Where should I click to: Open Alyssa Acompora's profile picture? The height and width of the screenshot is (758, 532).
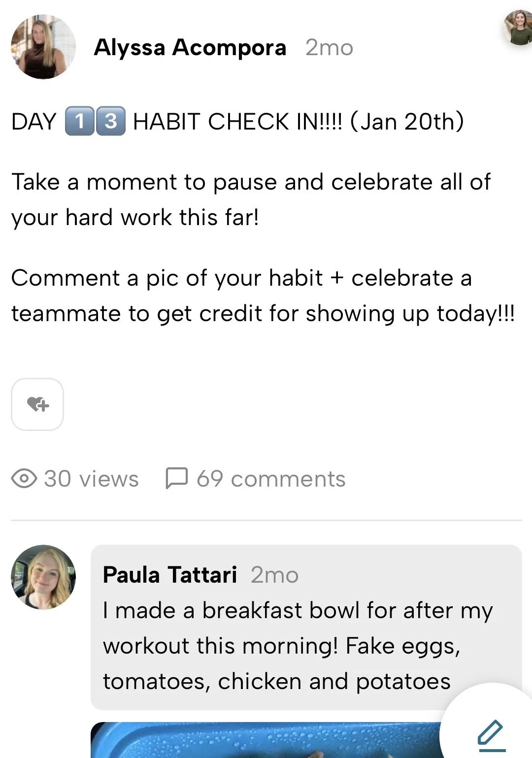click(43, 47)
